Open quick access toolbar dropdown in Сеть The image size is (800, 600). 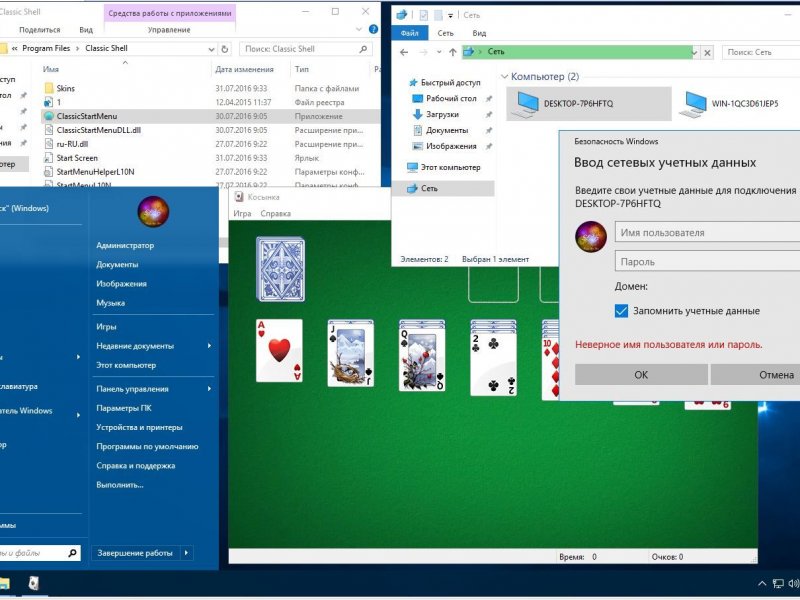pos(451,15)
